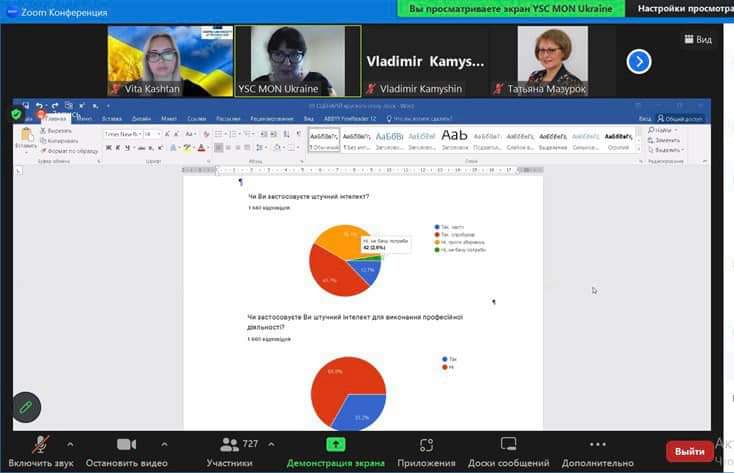Click Копировать copy command
Image resolution: width=734 pixels, height=473 pixels.
coord(59,140)
